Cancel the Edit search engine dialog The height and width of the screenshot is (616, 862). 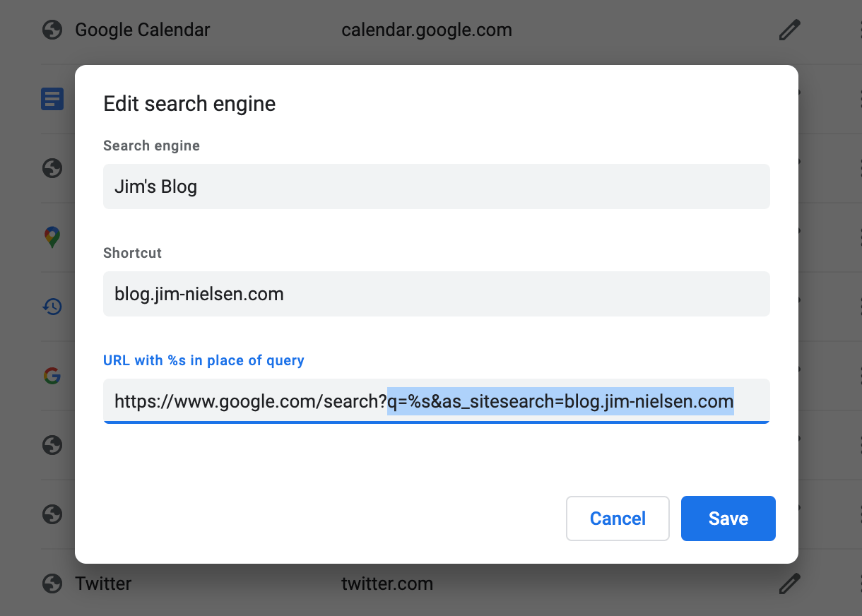coord(618,519)
